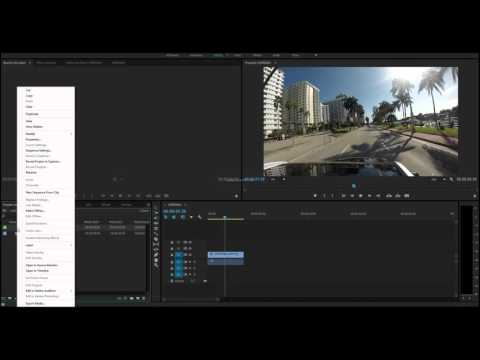This screenshot has height=360, width=480.
Task: Open the Program monitor button editor
Action: [475, 196]
